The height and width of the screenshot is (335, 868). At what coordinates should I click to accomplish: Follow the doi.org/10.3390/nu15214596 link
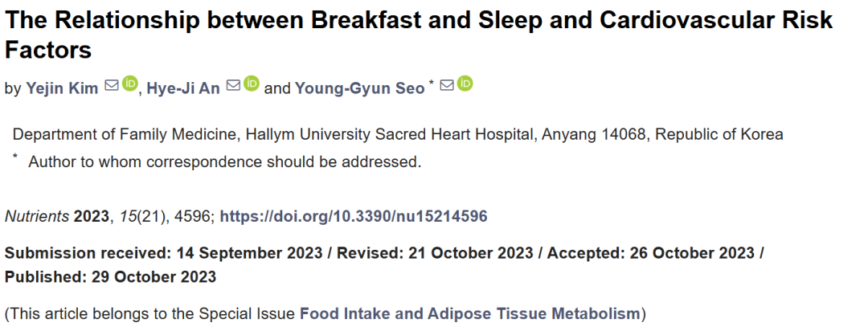point(354,216)
